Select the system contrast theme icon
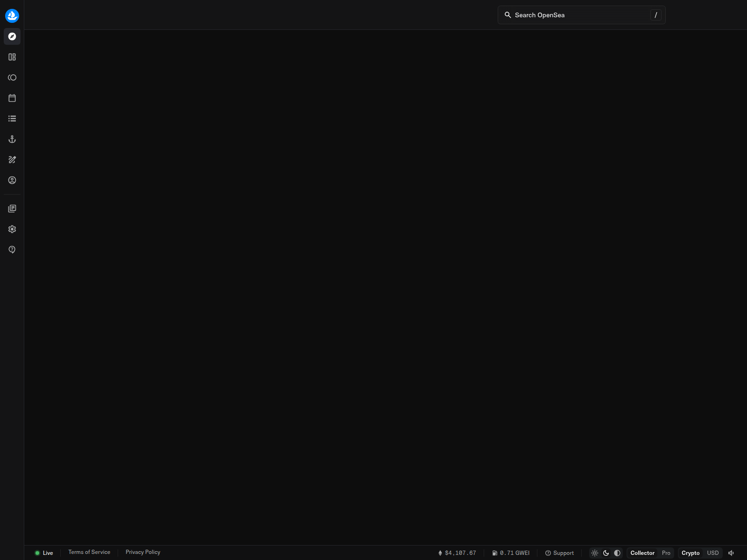The width and height of the screenshot is (747, 560). click(617, 553)
